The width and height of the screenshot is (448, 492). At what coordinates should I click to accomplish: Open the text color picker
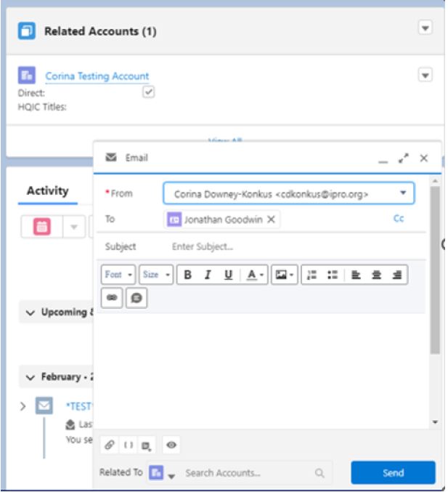tap(254, 275)
